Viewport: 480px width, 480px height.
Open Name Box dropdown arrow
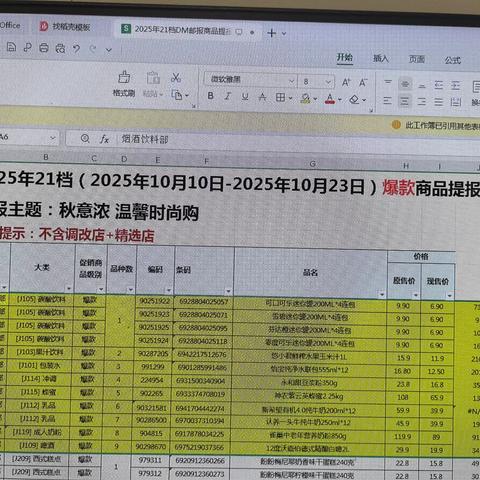tap(52, 138)
